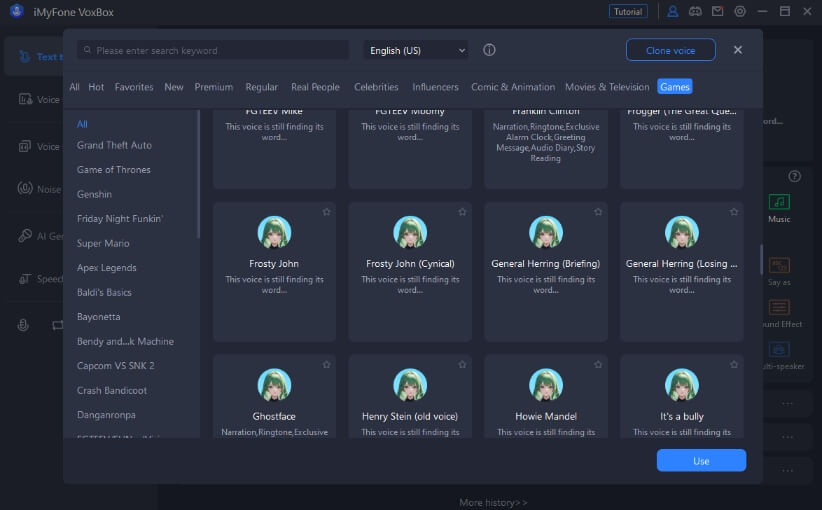Select the Frosty John avatar
Viewport: 822px width, 510px height.
point(274,232)
